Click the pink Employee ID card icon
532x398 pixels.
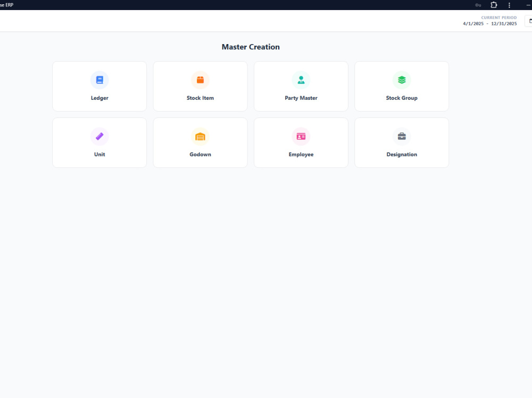tap(301, 136)
